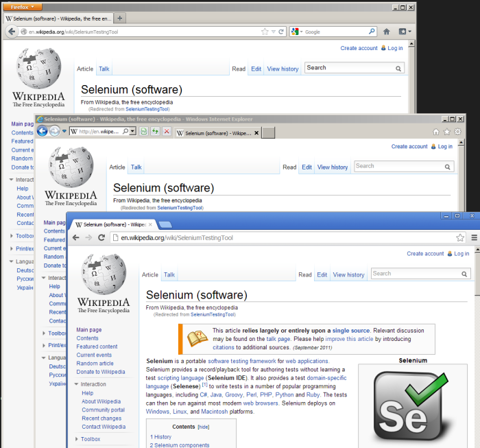Expand Print/export section in Firefox sidebar
Screen dimensions: 480x448
pos(12,248)
